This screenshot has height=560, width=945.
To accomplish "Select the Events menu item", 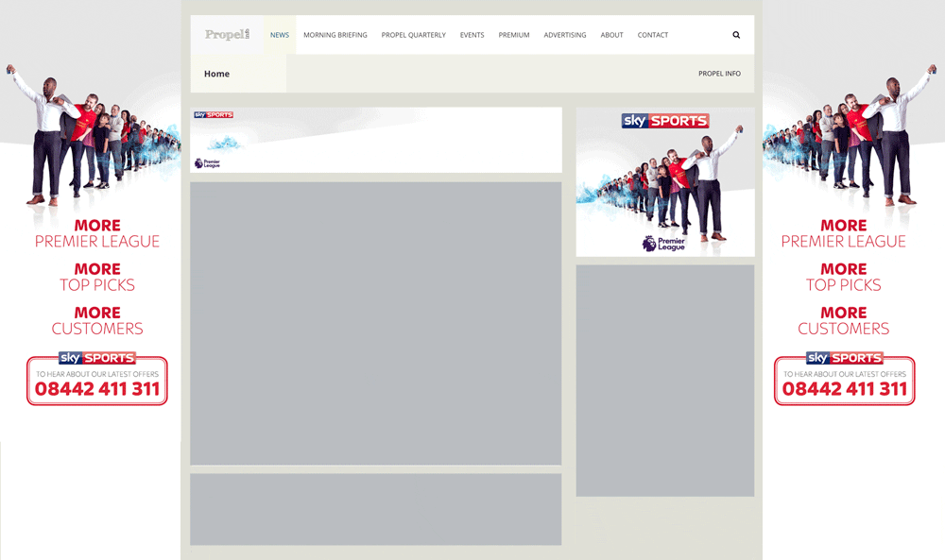I will (472, 35).
